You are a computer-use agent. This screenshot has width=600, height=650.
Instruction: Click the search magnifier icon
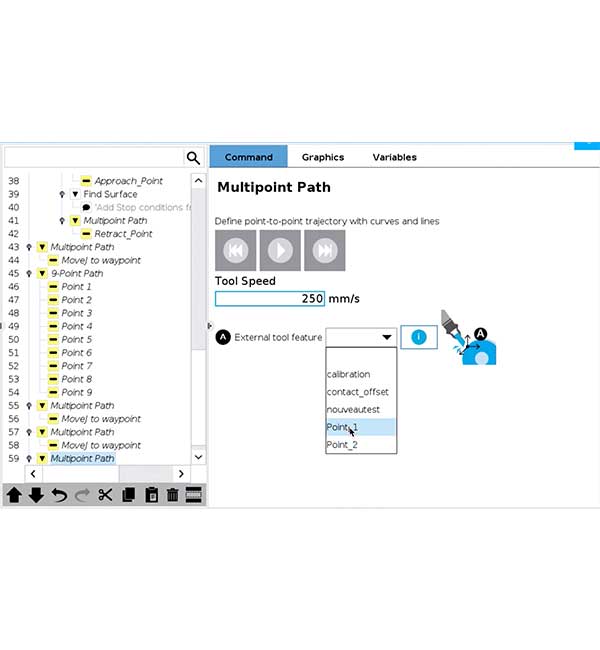193,158
